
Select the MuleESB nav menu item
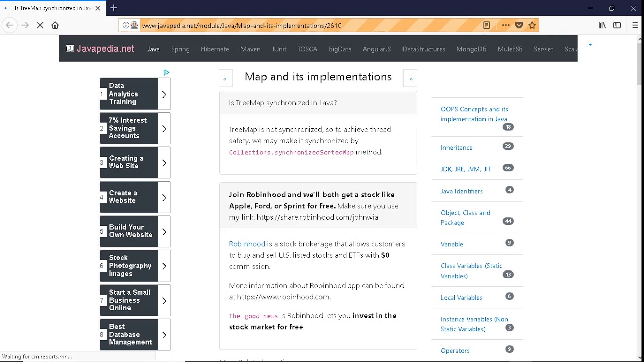[x=510, y=49]
